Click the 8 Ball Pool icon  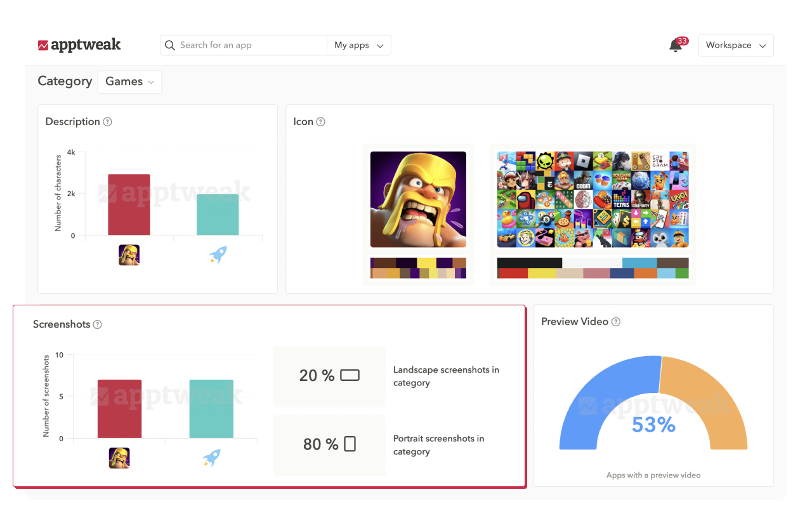[x=545, y=218]
